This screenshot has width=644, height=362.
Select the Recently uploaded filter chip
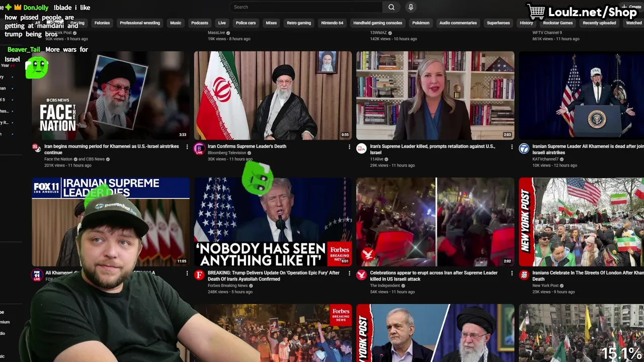(x=599, y=23)
